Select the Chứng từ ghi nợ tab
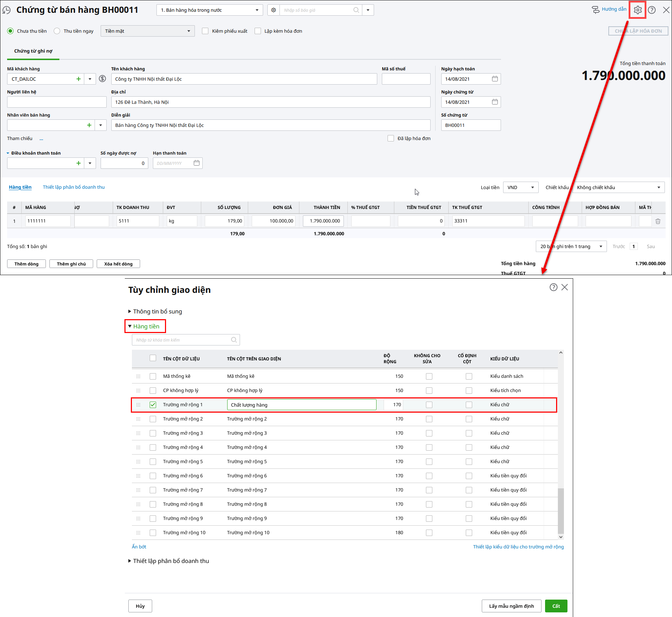Screen dimensions: 672x617 click(33, 51)
